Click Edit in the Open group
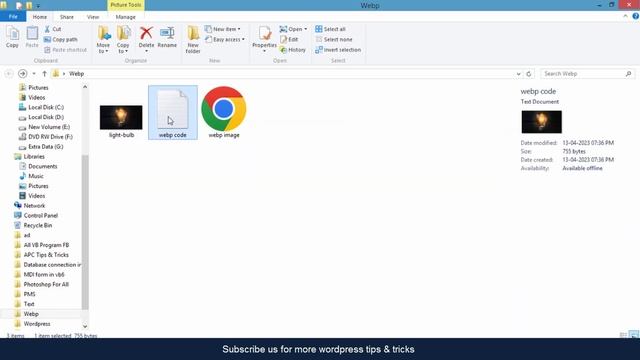The height and width of the screenshot is (360, 640). tap(289, 40)
